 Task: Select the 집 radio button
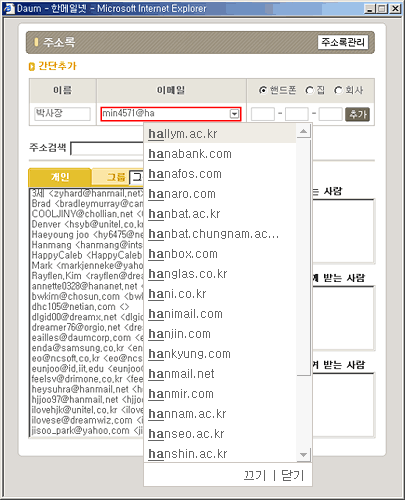click(x=309, y=90)
